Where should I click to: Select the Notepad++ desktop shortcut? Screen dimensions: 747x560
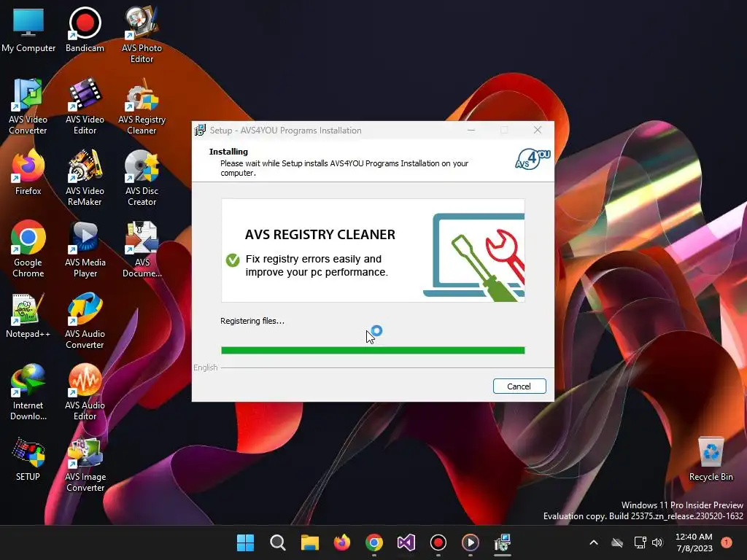click(x=28, y=315)
